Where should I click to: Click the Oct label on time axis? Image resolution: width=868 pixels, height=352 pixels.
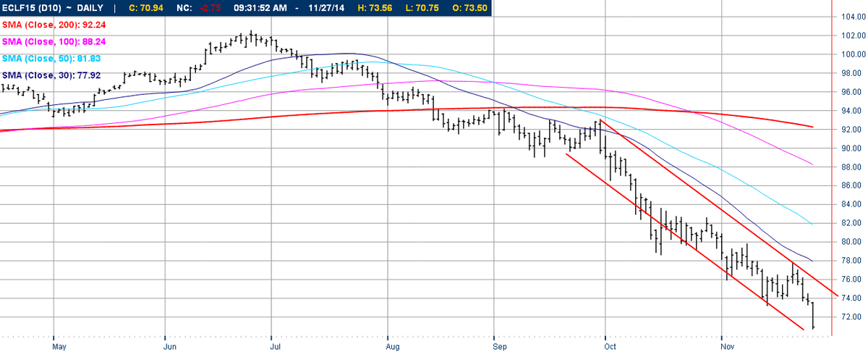pyautogui.click(x=610, y=345)
